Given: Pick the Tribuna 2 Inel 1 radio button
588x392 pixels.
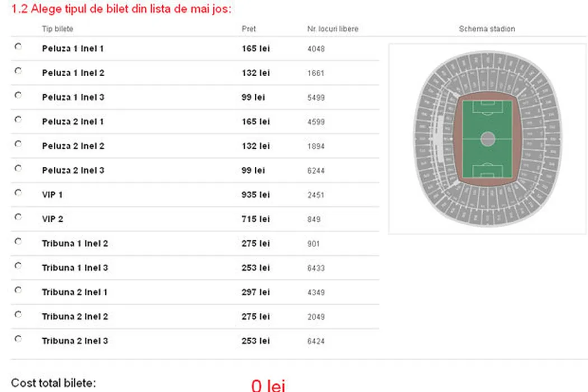Looking at the screenshot, I should pyautogui.click(x=18, y=290).
